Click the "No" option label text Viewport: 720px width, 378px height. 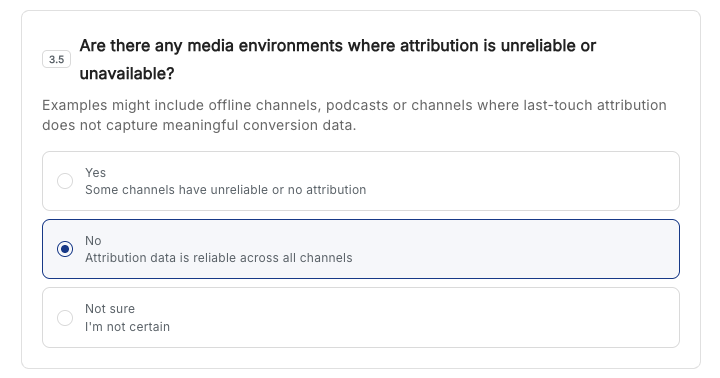tap(93, 241)
